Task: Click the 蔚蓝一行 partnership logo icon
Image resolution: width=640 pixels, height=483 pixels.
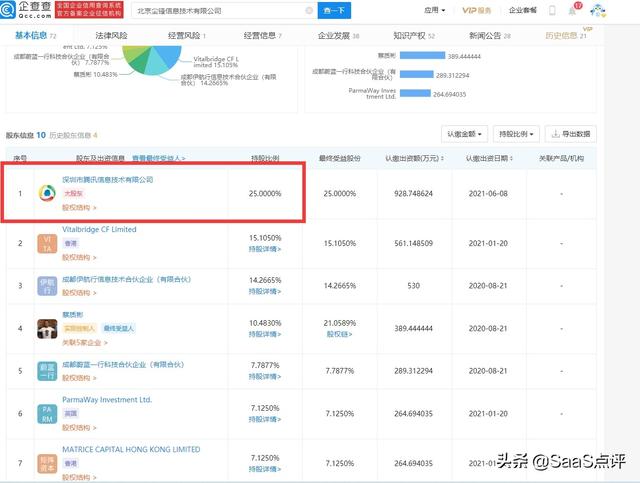Action: point(47,371)
